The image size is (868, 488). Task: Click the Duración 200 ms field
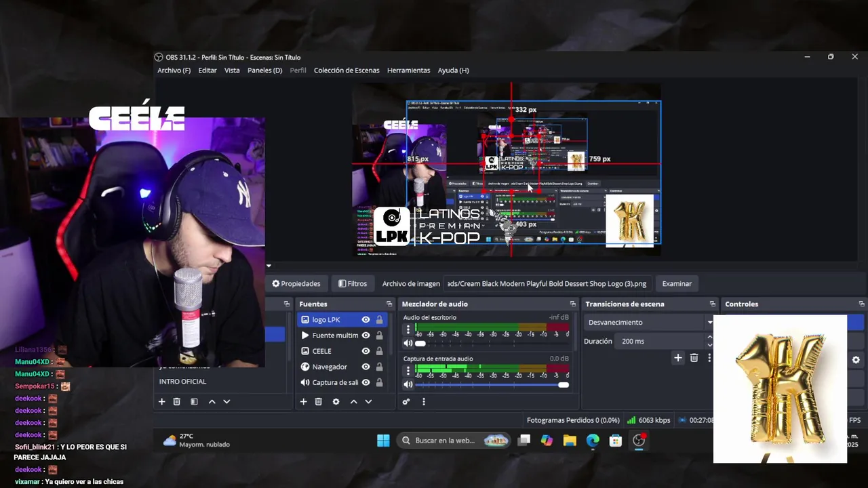[661, 342]
